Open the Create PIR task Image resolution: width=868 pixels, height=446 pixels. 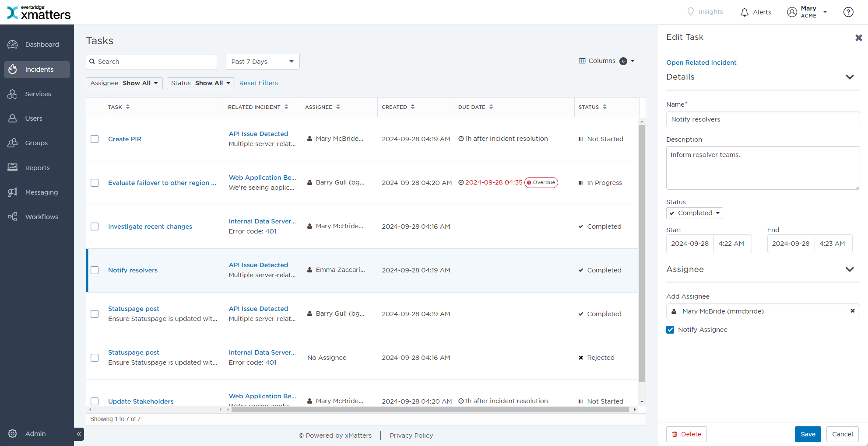[x=125, y=139]
